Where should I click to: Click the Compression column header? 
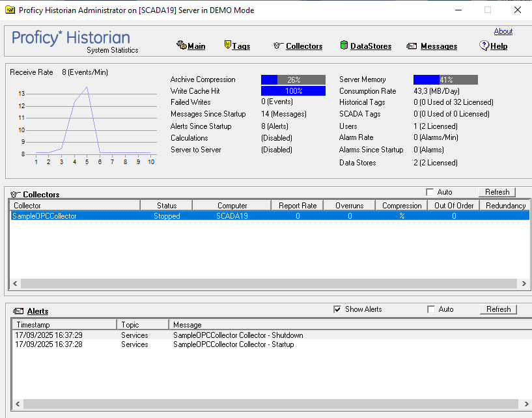(x=402, y=206)
